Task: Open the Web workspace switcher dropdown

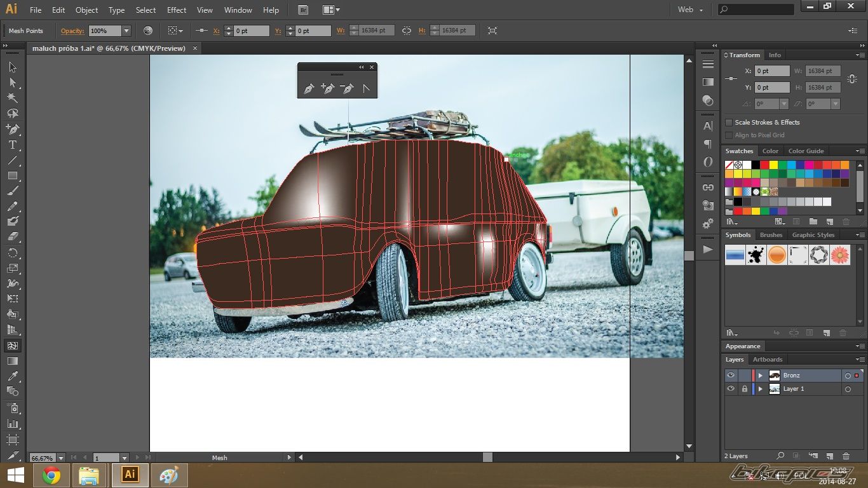Action: 690,10
